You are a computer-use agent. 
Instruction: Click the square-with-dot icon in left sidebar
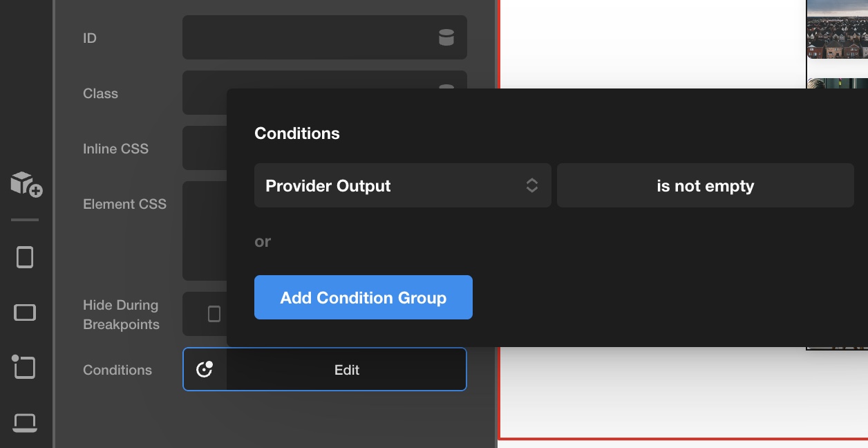(x=23, y=366)
